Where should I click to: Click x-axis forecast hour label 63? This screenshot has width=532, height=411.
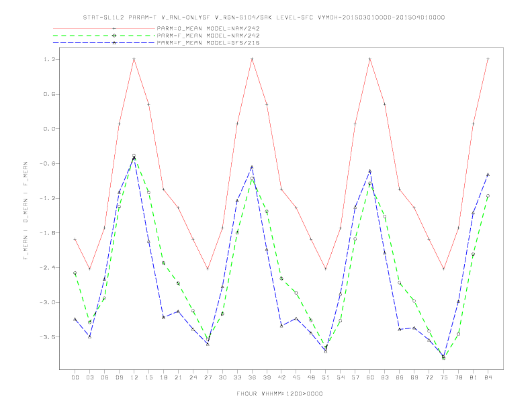pyautogui.click(x=385, y=377)
